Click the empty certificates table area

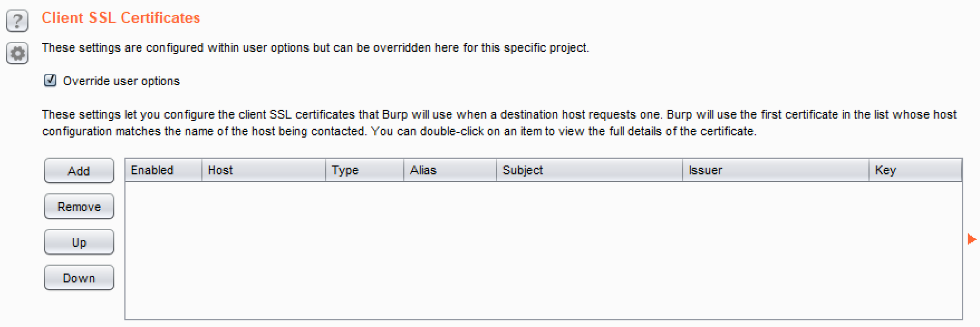click(x=543, y=251)
